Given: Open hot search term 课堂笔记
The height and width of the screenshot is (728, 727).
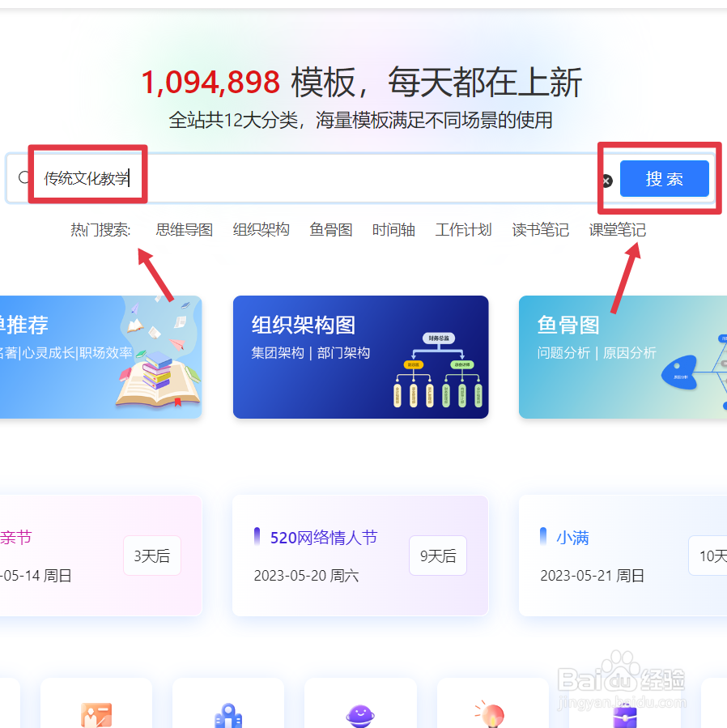Looking at the screenshot, I should tap(618, 229).
